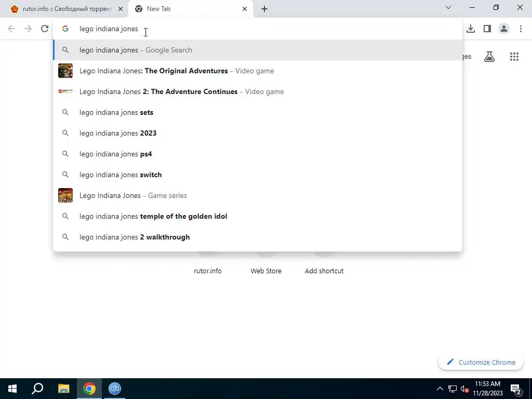Open the Windows Start menu
Screen dimensions: 532x399
click(x=12, y=389)
